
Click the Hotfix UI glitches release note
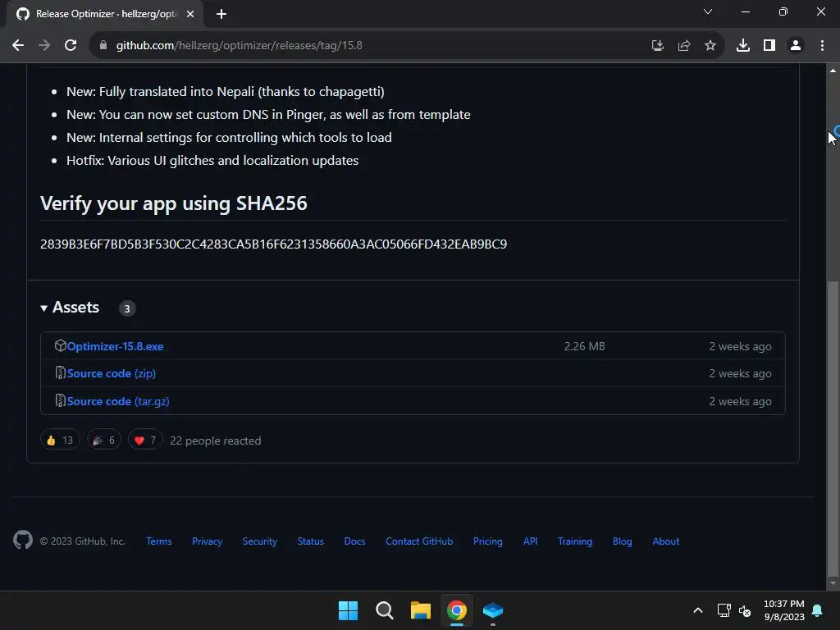[x=212, y=161]
